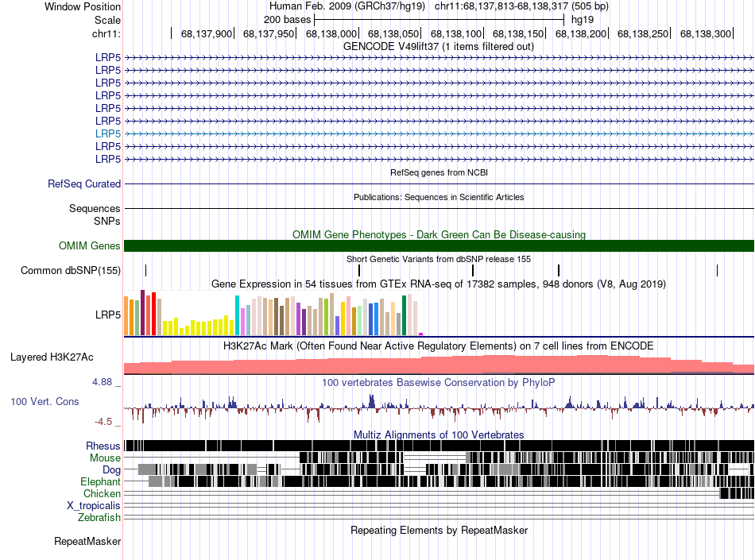Click the leftmost dbSNP variant tick mark
755x560 pixels.
tap(146, 270)
